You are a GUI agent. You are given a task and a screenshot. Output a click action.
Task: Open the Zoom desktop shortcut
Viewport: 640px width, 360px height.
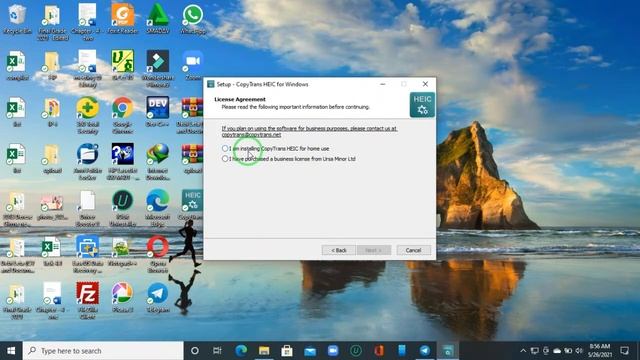193,65
